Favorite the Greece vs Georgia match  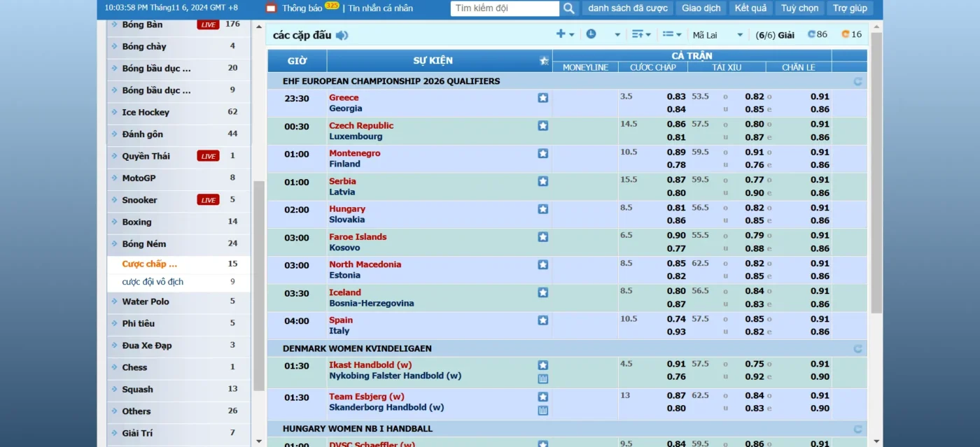pos(542,98)
